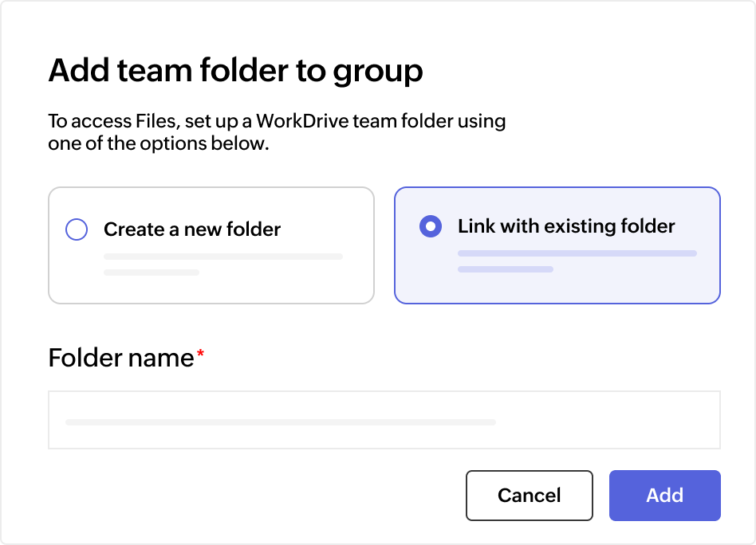Click inside the Folder name input field
Viewport: 756px width, 545px height.
point(384,419)
